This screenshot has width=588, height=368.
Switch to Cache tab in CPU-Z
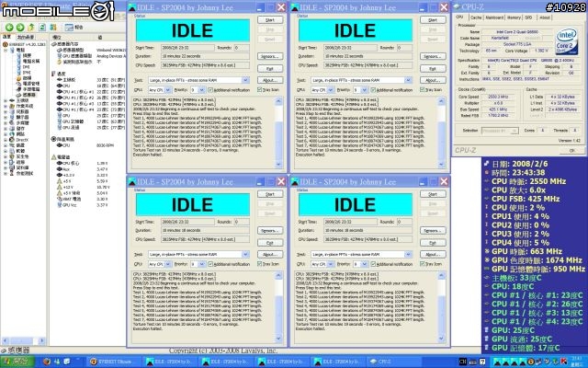point(476,17)
